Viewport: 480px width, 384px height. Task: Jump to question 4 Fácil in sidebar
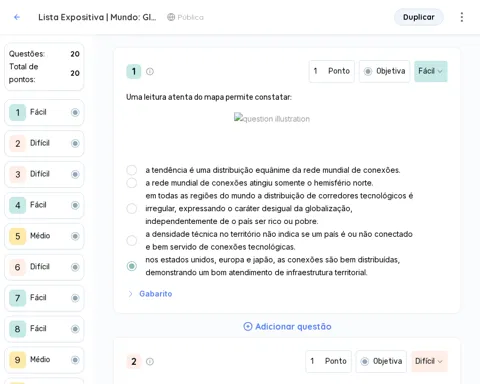[x=44, y=205]
